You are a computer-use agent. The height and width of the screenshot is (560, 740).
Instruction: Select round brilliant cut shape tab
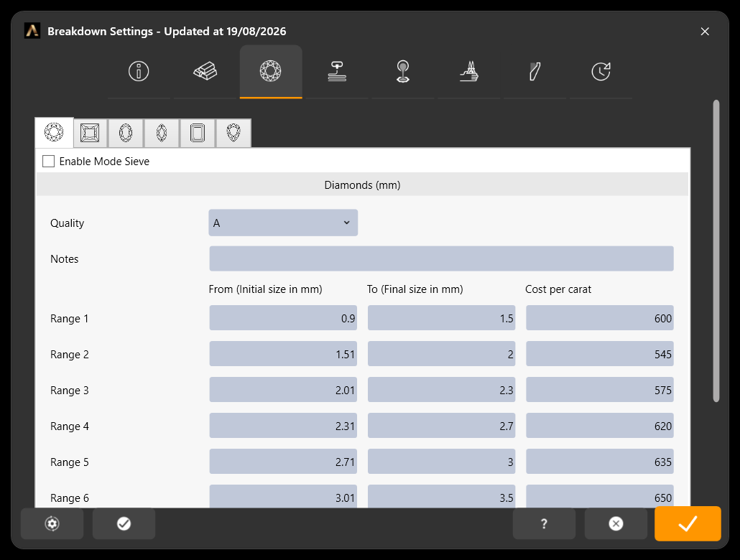coord(55,133)
